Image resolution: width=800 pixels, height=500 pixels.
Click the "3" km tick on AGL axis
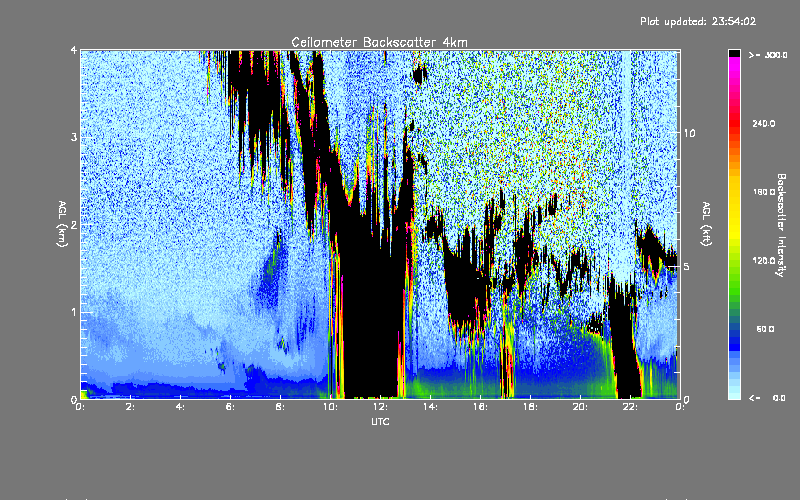[74, 137]
